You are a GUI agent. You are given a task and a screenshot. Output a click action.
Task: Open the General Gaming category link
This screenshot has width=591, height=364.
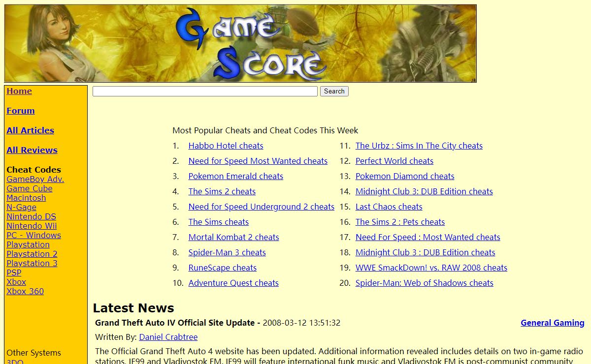point(553,323)
